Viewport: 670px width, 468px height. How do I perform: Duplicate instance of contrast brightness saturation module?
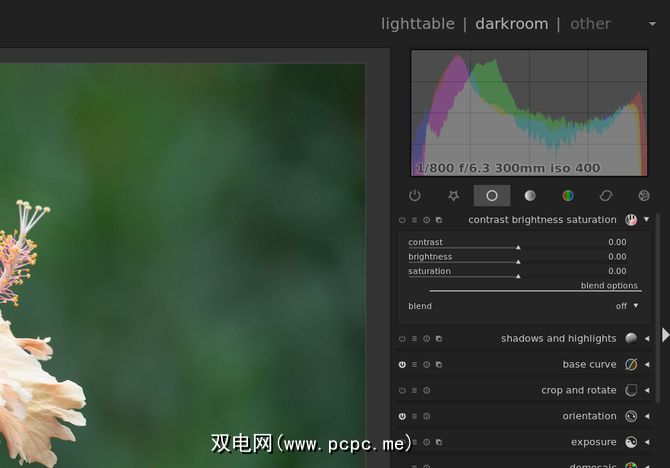tap(439, 220)
